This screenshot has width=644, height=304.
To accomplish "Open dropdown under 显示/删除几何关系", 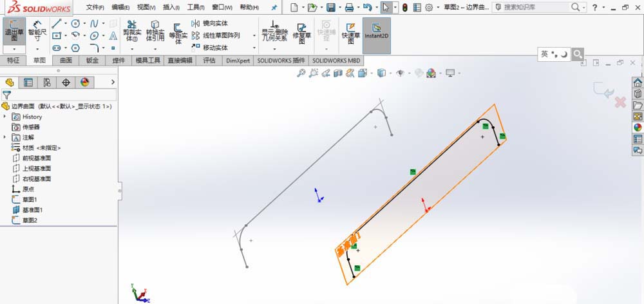I will click(x=274, y=49).
